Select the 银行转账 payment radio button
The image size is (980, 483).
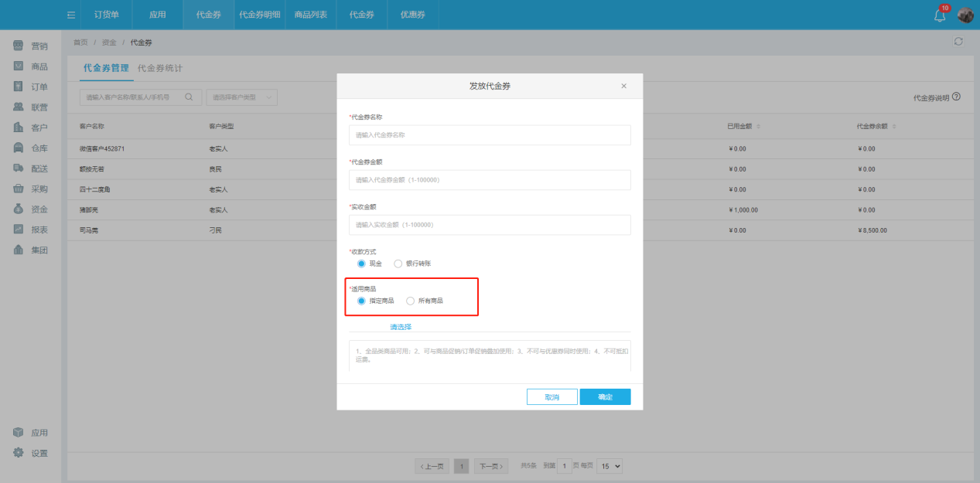(x=398, y=264)
